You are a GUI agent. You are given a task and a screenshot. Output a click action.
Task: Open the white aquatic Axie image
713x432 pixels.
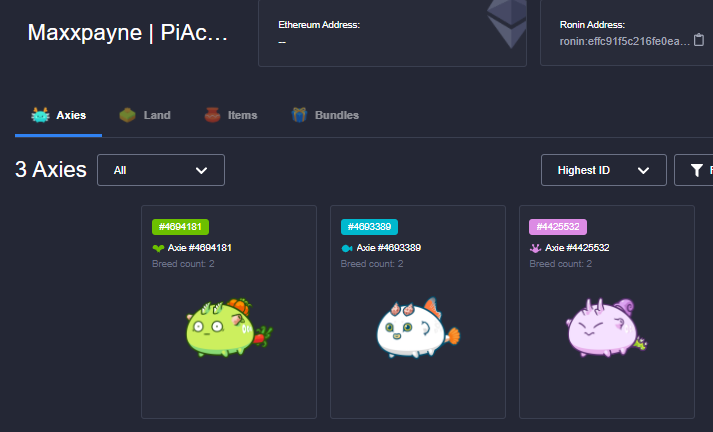tap(418, 327)
